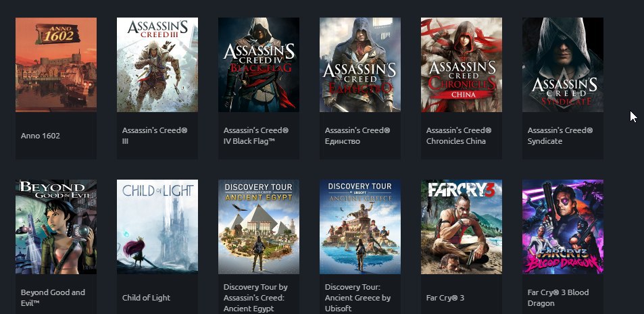Click the Assassin's Creed Единство cover art

pos(360,64)
